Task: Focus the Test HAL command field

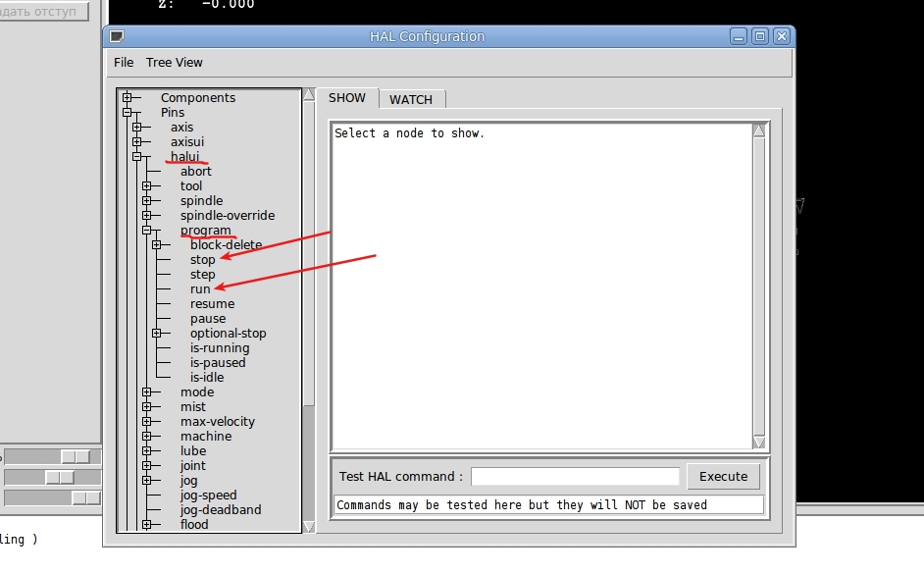Action: 575,476
